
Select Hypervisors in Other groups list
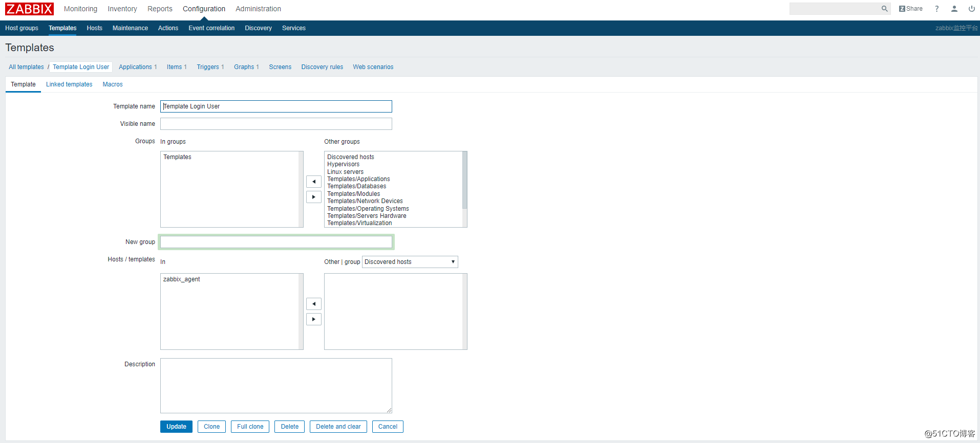[x=343, y=164]
